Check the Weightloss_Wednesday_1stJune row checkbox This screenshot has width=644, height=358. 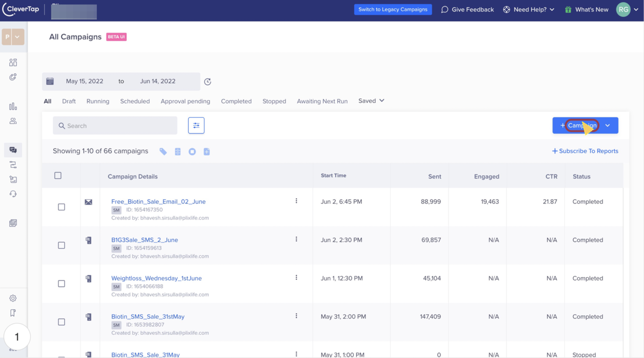(x=62, y=284)
